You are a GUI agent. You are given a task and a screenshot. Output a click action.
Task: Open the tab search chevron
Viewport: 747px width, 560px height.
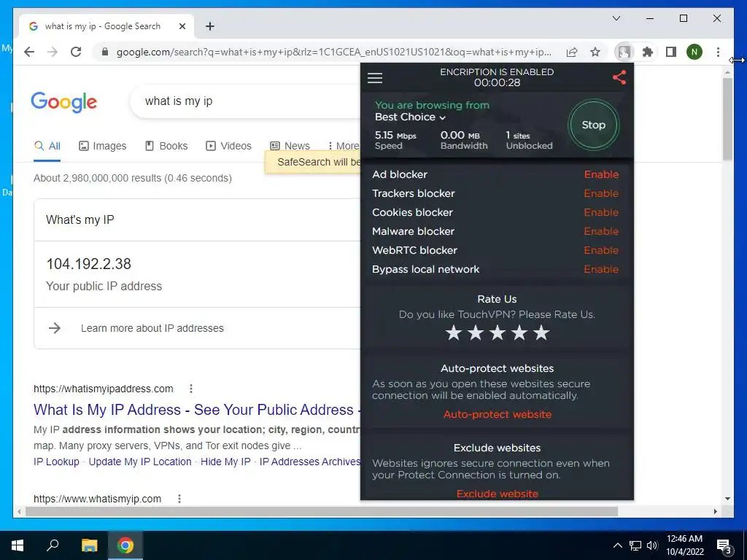pyautogui.click(x=616, y=18)
